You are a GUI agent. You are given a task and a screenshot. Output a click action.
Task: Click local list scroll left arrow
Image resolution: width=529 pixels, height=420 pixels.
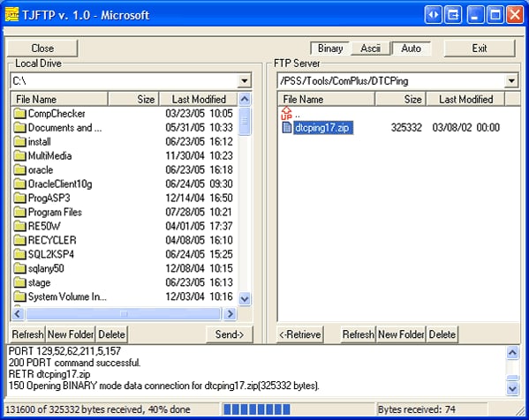point(18,314)
